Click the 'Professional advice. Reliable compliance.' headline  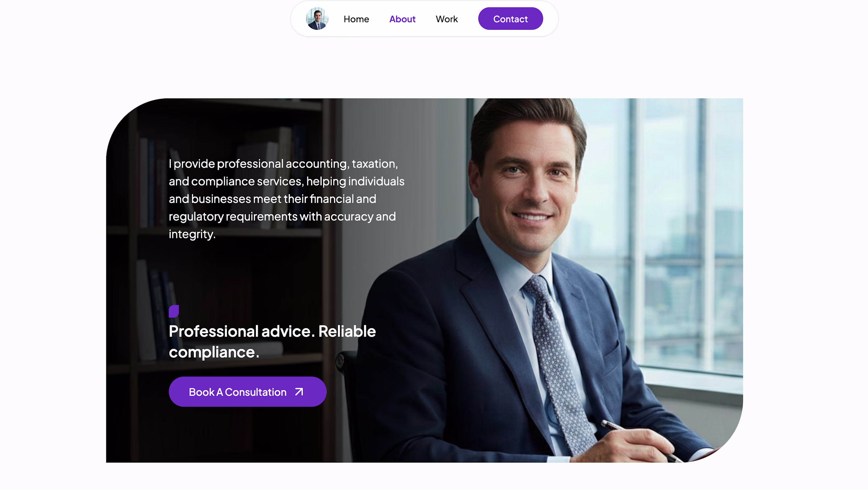tap(272, 342)
